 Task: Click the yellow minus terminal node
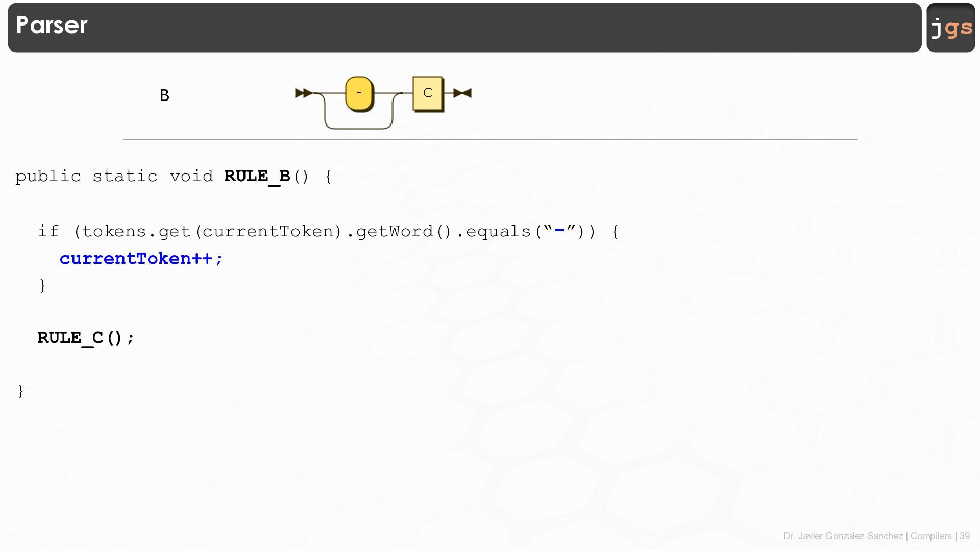(x=359, y=93)
